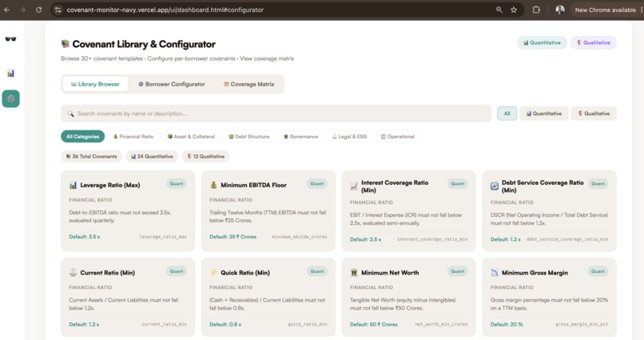
Task: Focus the search covenants input field
Action: tap(276, 114)
